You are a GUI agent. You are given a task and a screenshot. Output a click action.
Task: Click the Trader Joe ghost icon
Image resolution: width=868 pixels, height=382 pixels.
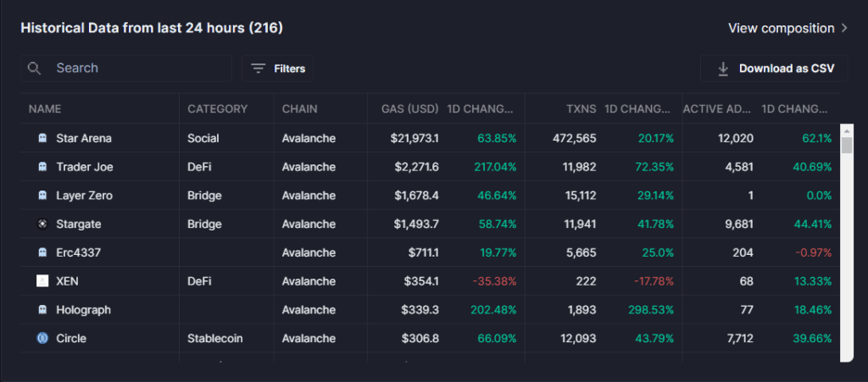[x=42, y=167]
